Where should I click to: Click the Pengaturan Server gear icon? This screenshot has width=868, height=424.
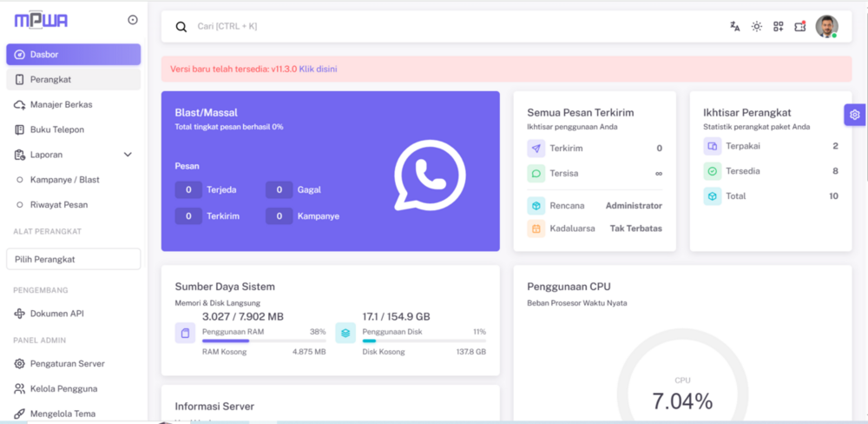coord(19,363)
